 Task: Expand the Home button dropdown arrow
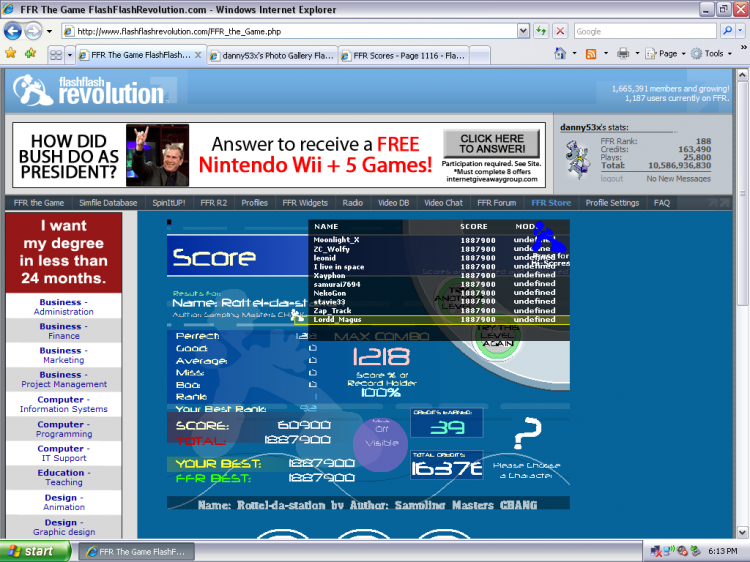[574, 54]
